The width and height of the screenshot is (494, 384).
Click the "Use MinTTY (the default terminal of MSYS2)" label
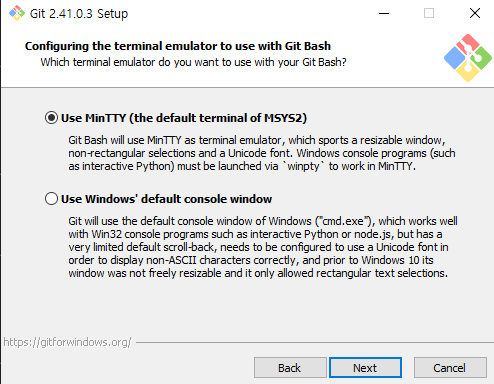[184, 118]
